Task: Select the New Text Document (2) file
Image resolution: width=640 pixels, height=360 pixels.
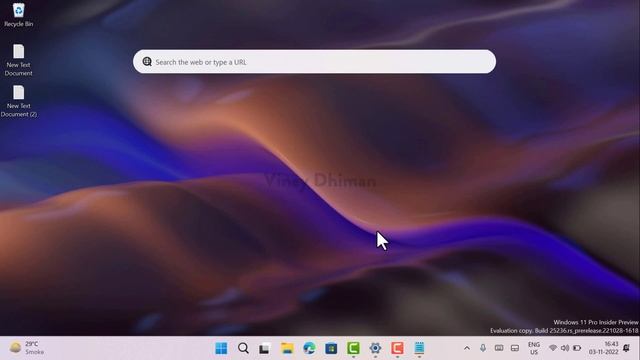Action: coord(18,101)
